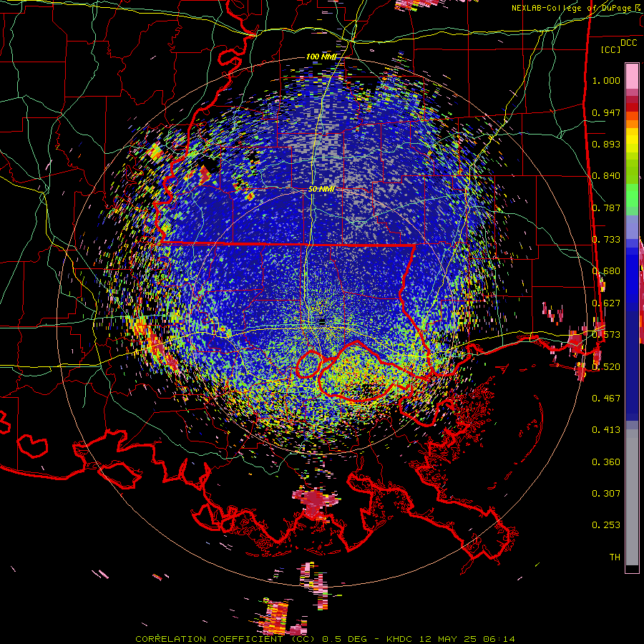Click the 0.253 legend value
Image resolution: width=644 pixels, height=644 pixels.
tap(606, 525)
